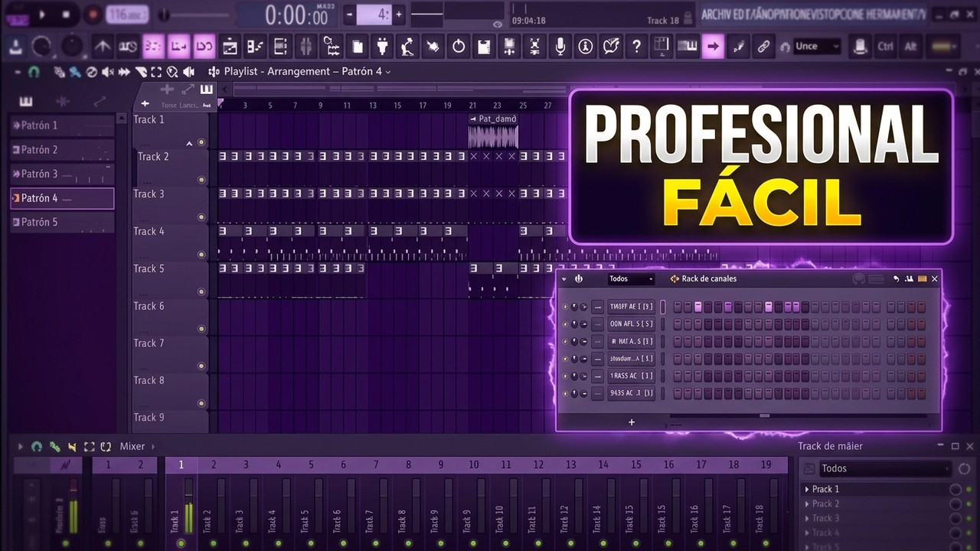Click the highlighted right-arrow toolbar icon

pos(713,47)
